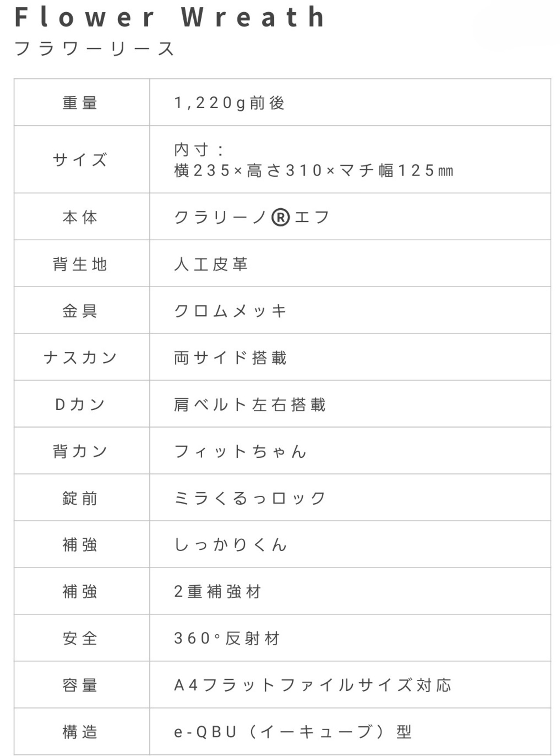560x756 pixels.
Task: Click the 360°反射材 value
Action: pos(227,638)
